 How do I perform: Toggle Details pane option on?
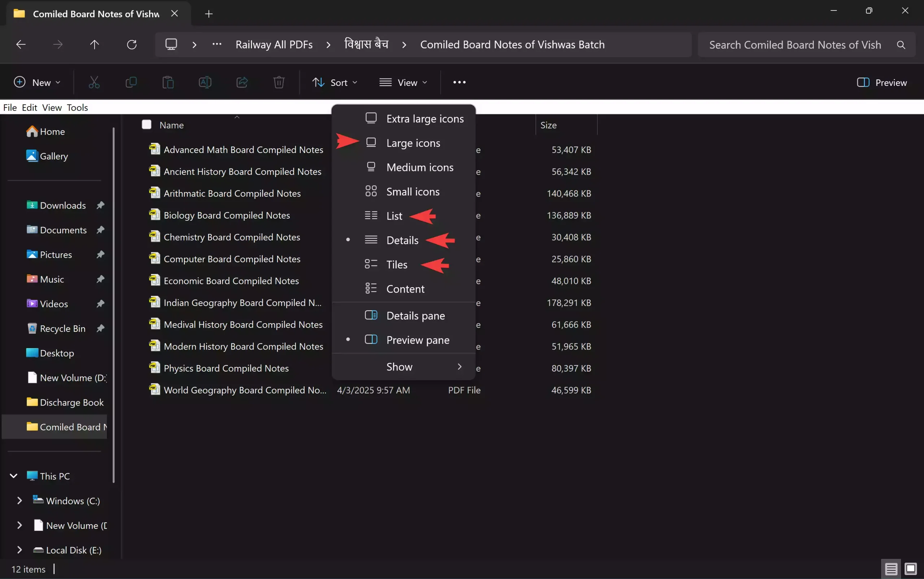click(416, 316)
